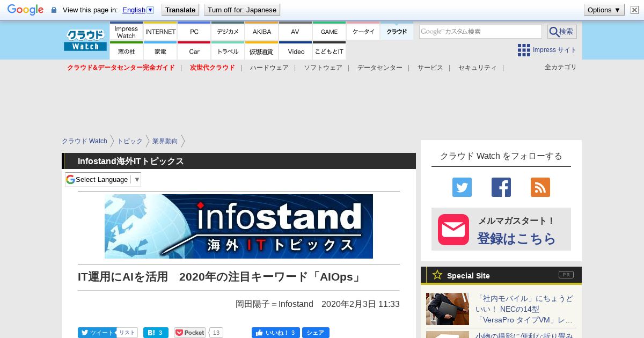Open the デジカメ tab
This screenshot has height=338, width=644.
coord(228,32)
